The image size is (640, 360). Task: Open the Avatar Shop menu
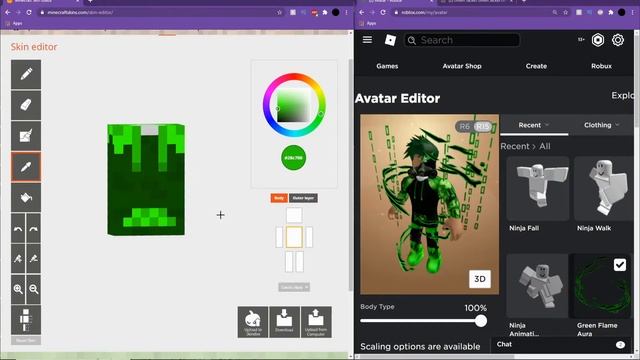coord(462,66)
